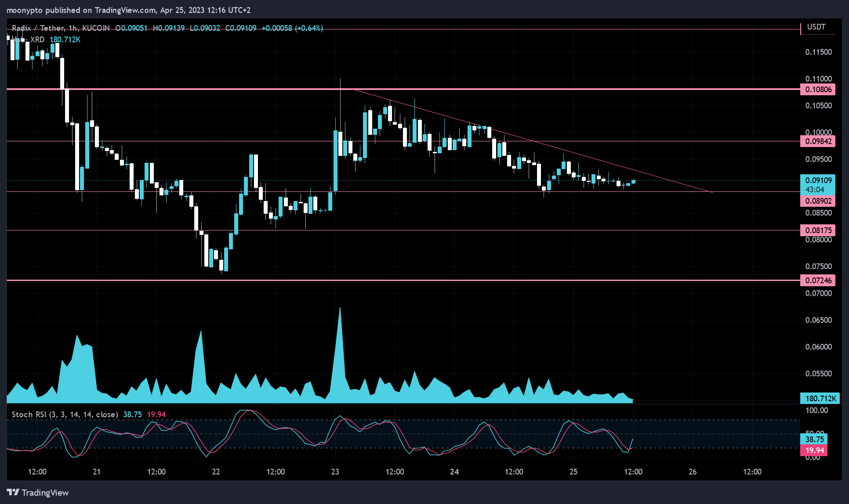This screenshot has width=849, height=504.
Task: Click the 0.08902 price level label
Action: [818, 201]
